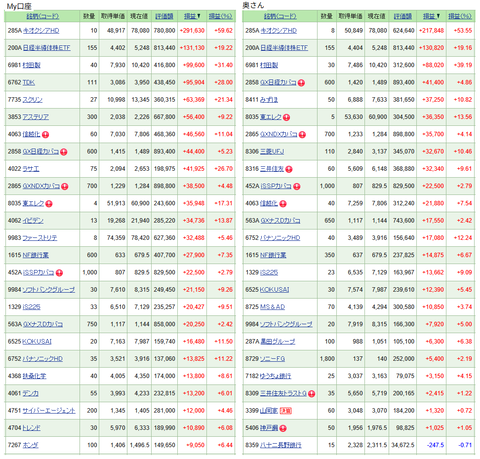Sort 奥さん table by 評価額 header

(x=402, y=16)
